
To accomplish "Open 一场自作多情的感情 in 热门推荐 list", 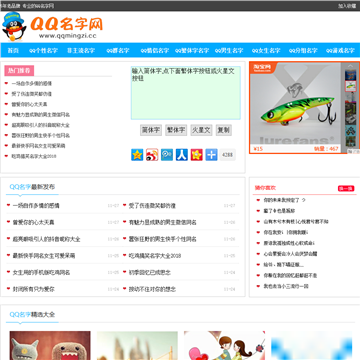I will coord(32,83).
